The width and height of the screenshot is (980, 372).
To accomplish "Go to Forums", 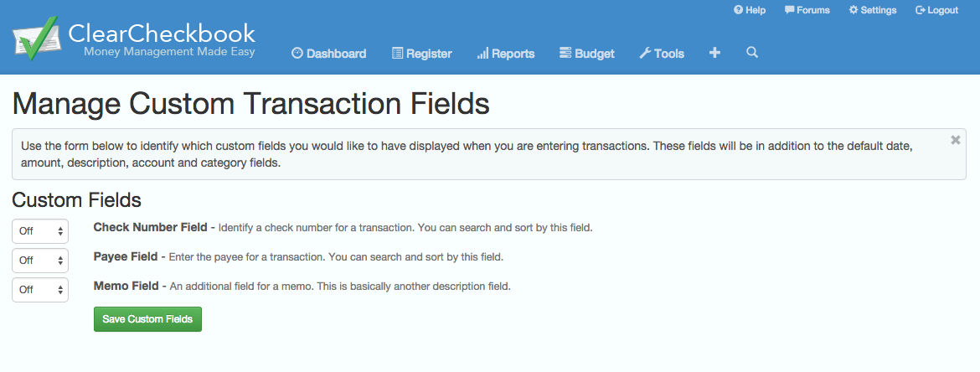I will click(x=807, y=10).
